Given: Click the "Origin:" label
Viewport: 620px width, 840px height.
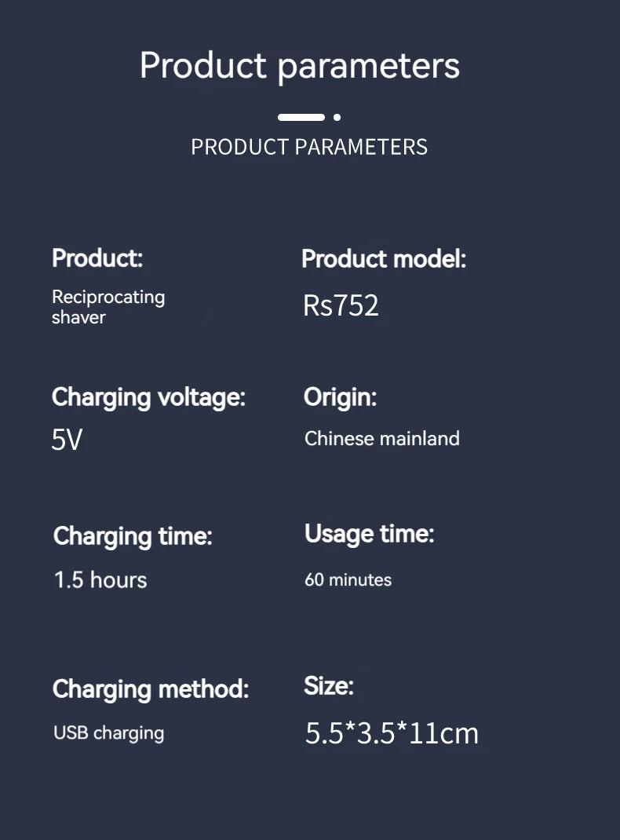Looking at the screenshot, I should point(340,397).
